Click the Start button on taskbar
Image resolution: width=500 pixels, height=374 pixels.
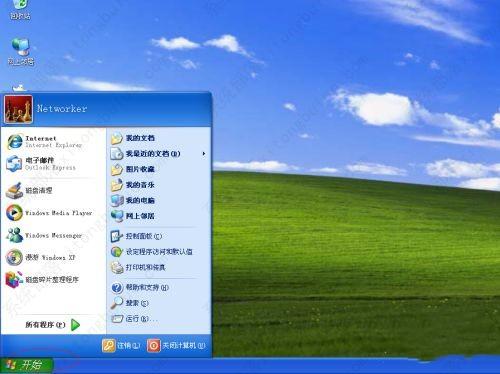tap(27, 365)
